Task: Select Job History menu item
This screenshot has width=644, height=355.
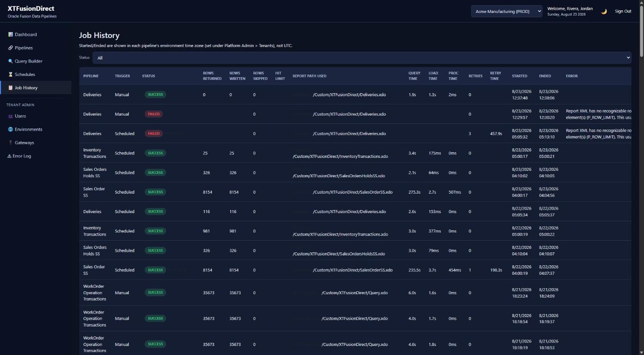Action: [x=36, y=88]
